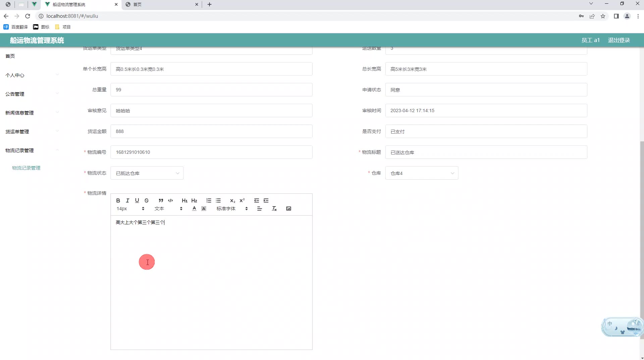Expand the 货运单管理 sidebar menu

(32, 132)
